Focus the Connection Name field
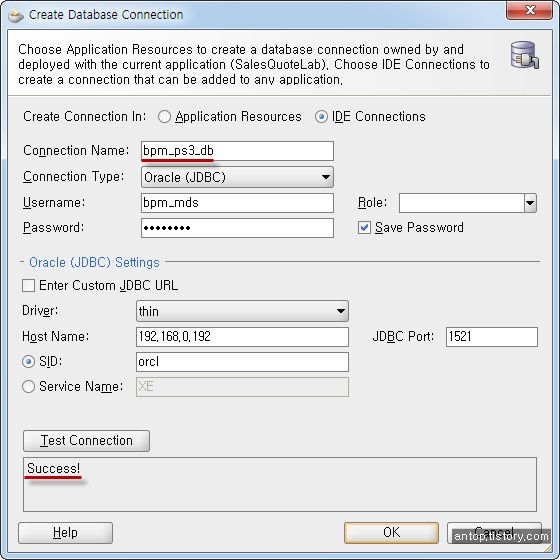 coord(238,151)
